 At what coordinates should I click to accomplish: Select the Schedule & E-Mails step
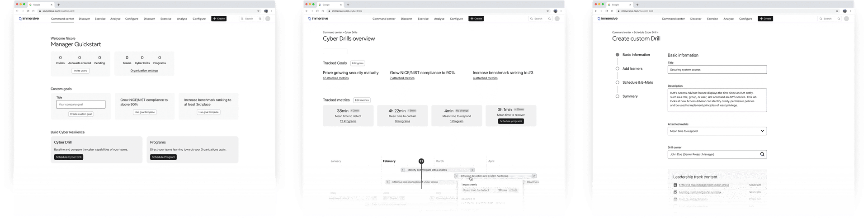coord(634,82)
